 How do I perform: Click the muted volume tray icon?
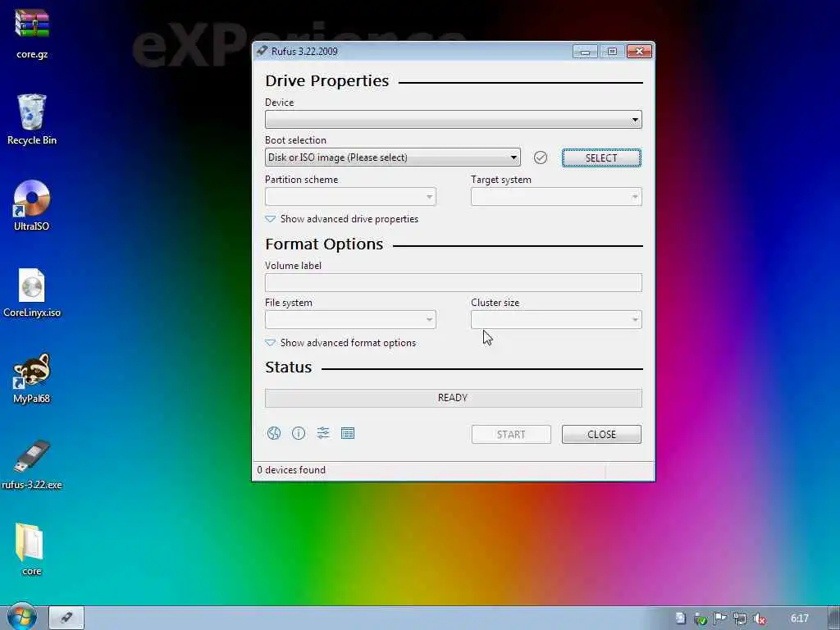[759, 619]
